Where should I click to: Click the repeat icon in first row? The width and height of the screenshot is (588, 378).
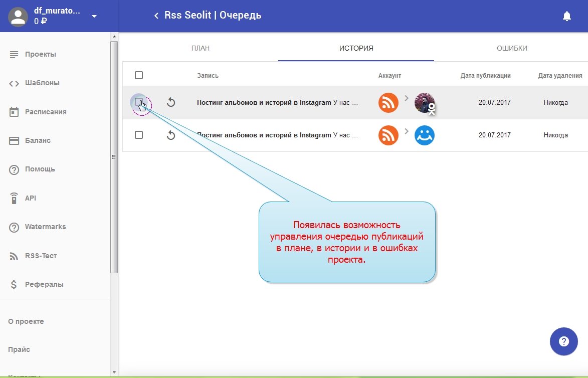[171, 103]
